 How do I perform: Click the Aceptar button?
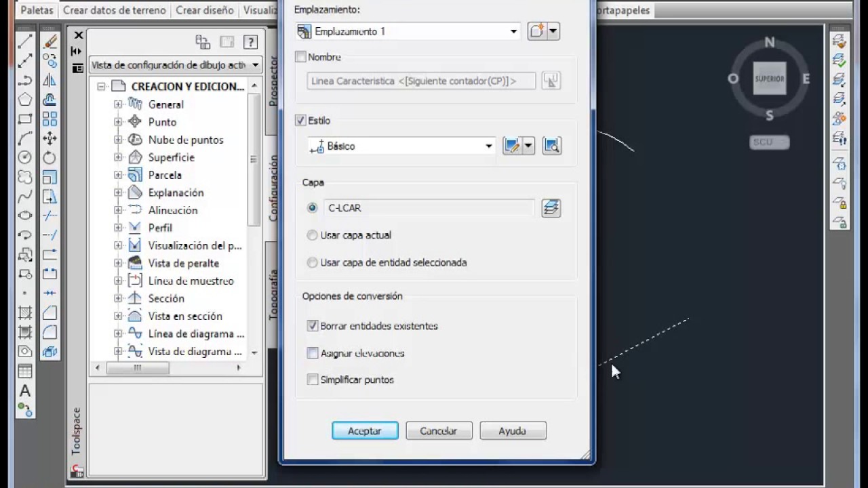click(x=365, y=430)
